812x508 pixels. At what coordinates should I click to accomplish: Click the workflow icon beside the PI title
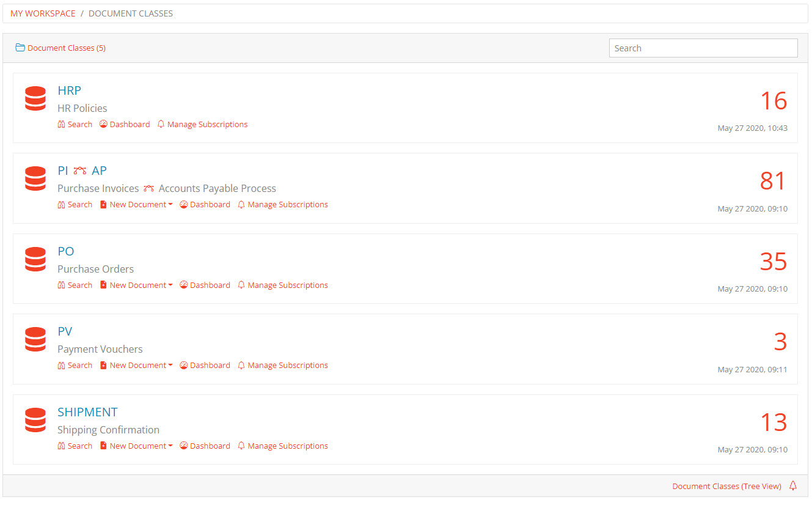[80, 171]
